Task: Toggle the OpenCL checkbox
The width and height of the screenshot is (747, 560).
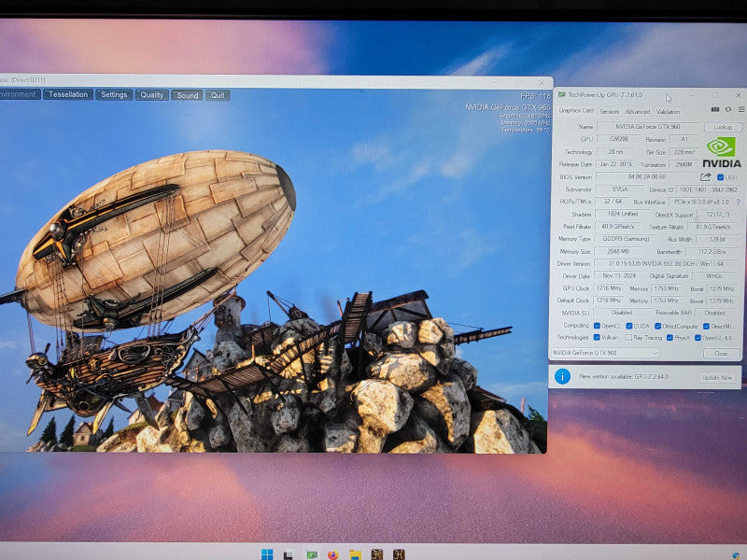Action: click(x=597, y=326)
